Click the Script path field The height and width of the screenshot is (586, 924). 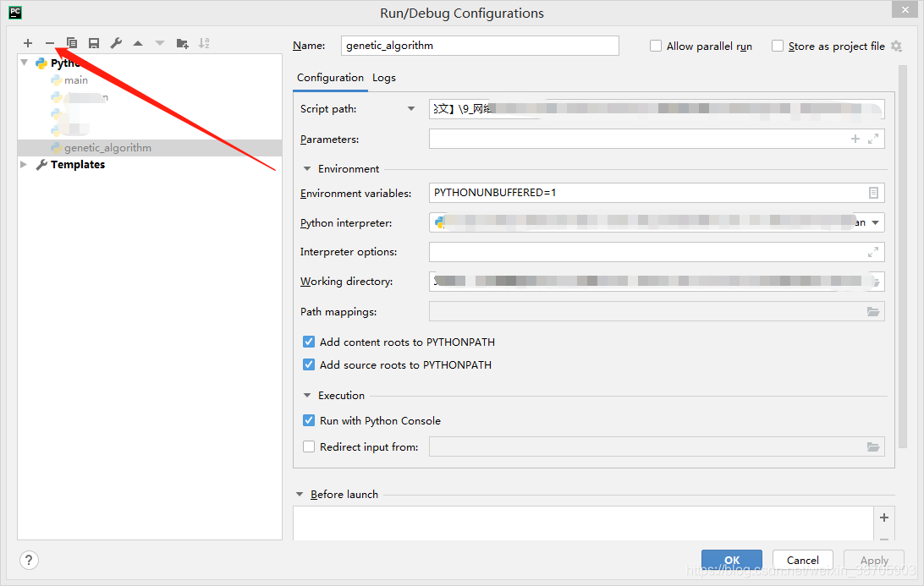(657, 109)
